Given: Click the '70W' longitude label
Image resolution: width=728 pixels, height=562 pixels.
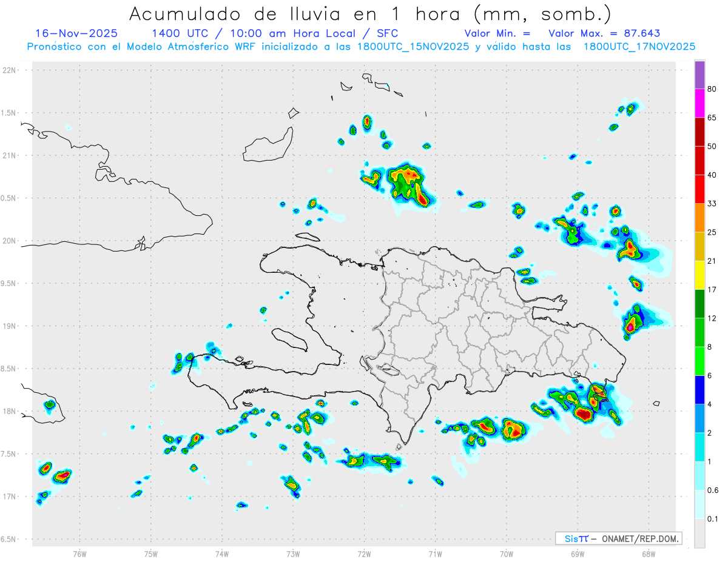Looking at the screenshot, I should coord(506,554).
